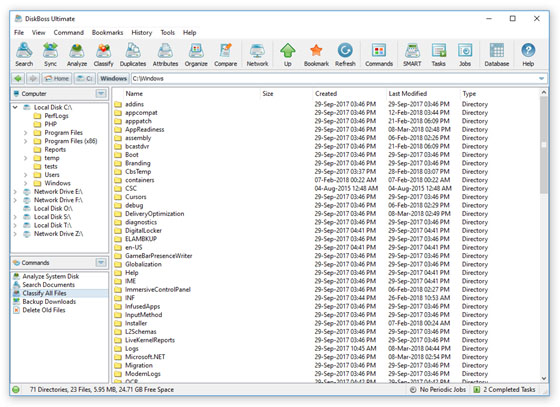Open the Tasks toolbar icon

pyautogui.click(x=439, y=55)
